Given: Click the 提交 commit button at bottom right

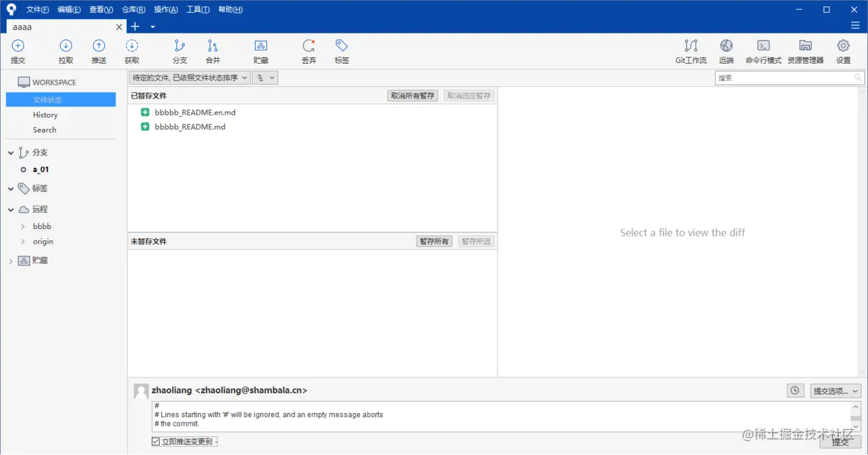Looking at the screenshot, I should (x=840, y=442).
